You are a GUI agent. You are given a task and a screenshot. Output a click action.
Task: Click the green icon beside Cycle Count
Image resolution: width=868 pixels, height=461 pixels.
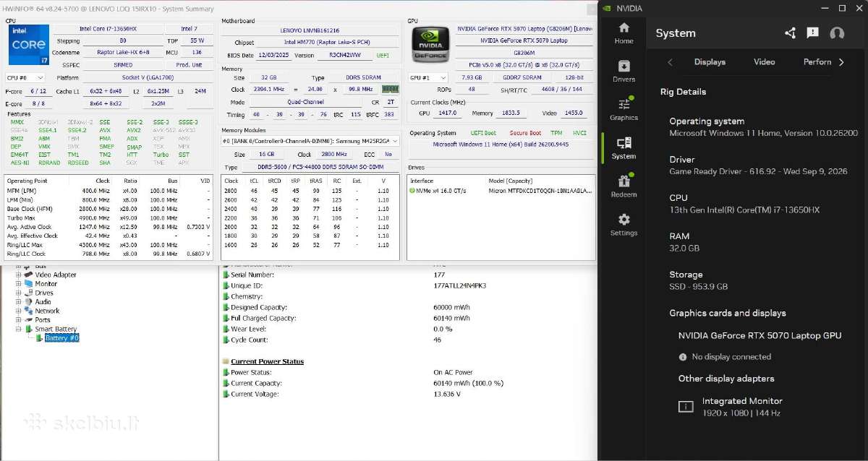pyautogui.click(x=226, y=340)
